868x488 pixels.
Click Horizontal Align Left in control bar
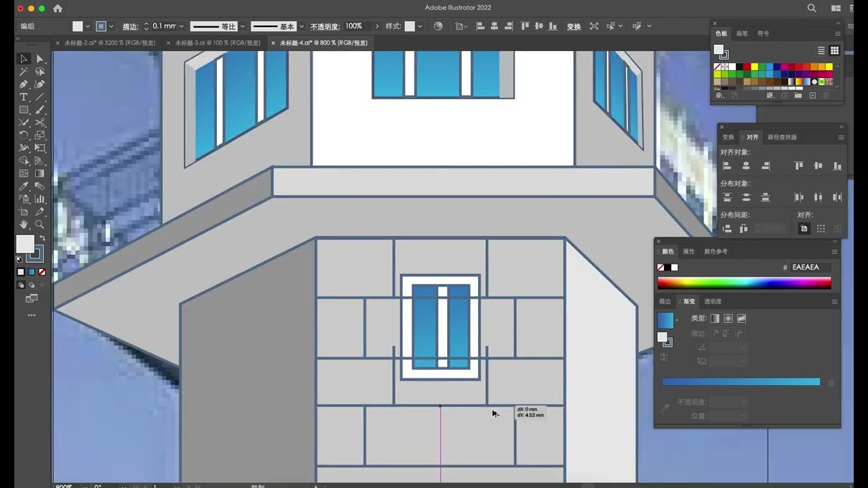481,26
